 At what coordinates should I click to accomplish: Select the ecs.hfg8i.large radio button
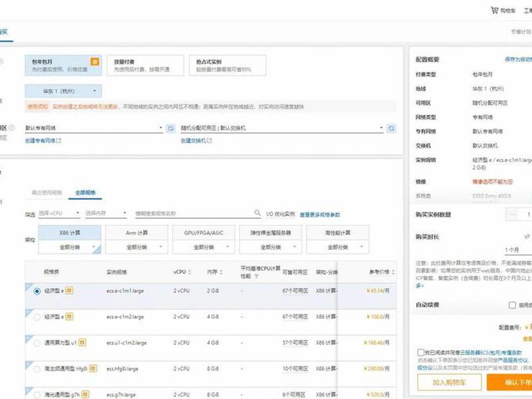(x=37, y=369)
